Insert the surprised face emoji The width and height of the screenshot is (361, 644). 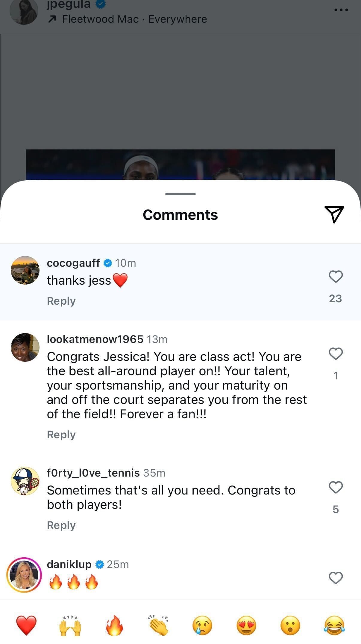290,625
